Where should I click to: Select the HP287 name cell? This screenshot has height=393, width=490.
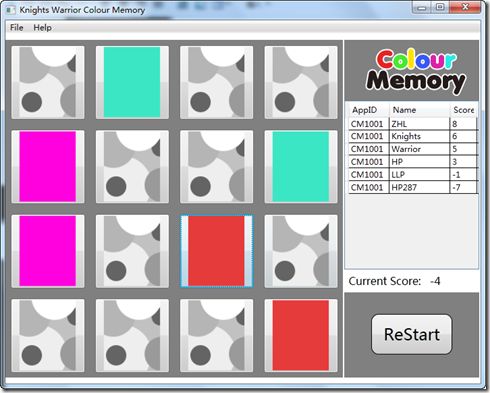(x=419, y=187)
